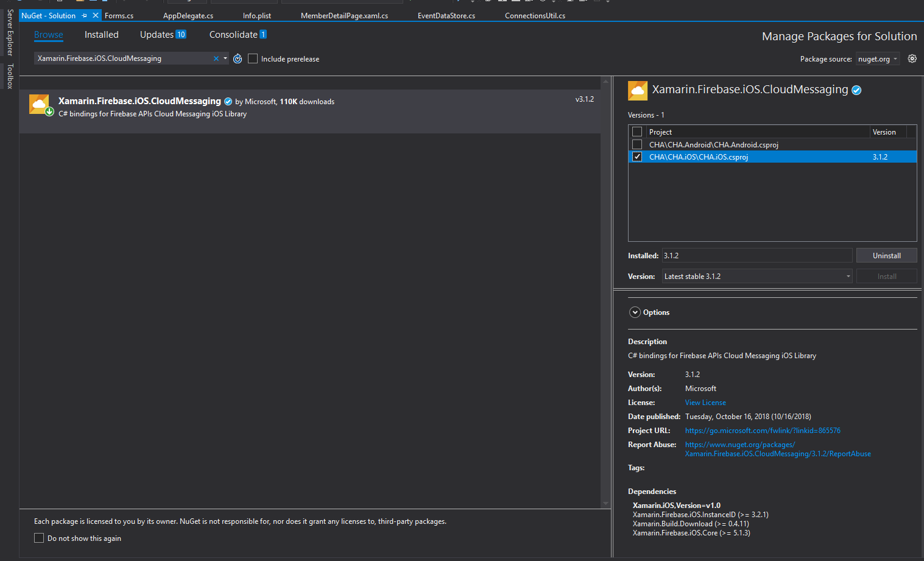The height and width of the screenshot is (561, 924).
Task: Click the Date published value
Action: click(748, 417)
